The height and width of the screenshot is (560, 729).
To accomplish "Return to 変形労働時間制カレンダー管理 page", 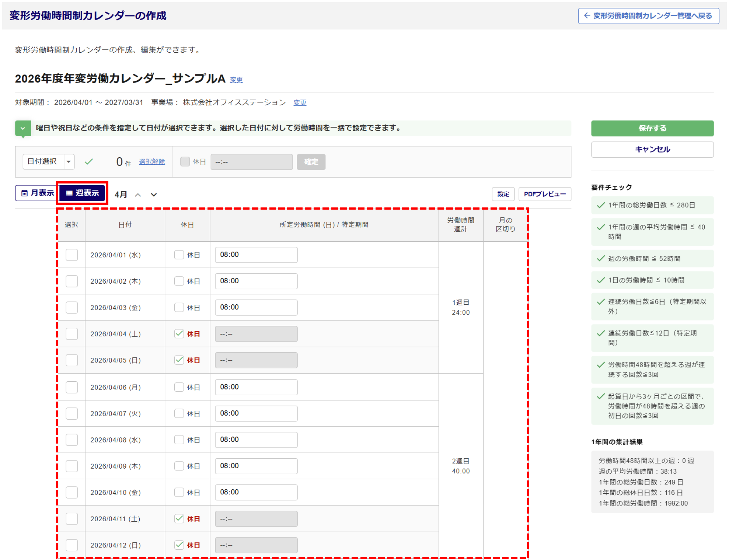I will (648, 16).
